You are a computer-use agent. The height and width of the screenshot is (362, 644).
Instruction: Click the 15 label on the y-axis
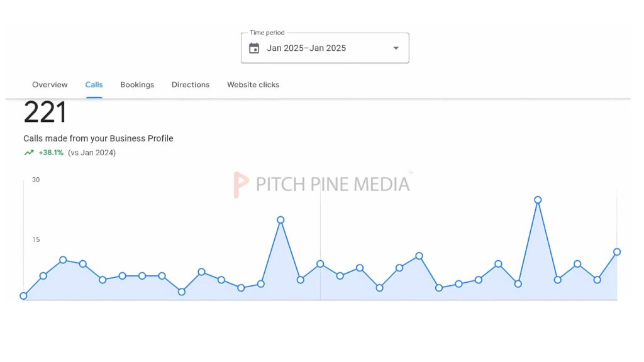[x=36, y=239]
